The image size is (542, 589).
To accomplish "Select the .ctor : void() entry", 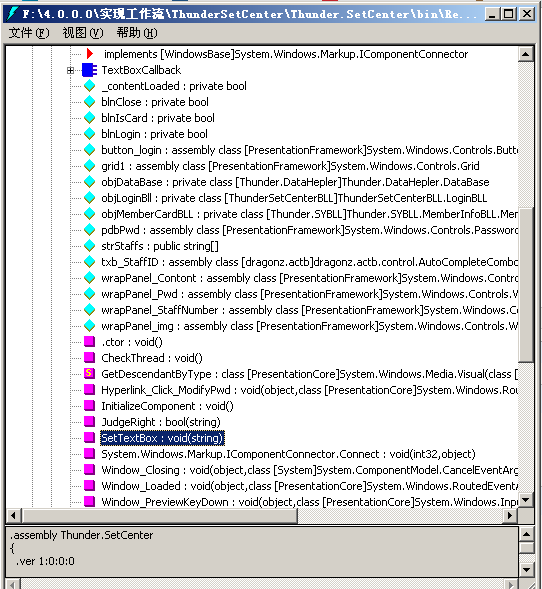I will click(132, 342).
